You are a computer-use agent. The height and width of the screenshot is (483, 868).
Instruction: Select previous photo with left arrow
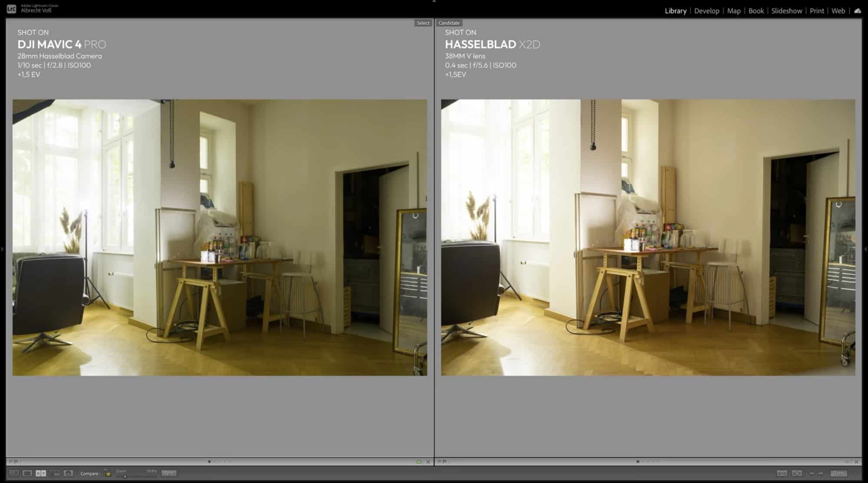812,473
